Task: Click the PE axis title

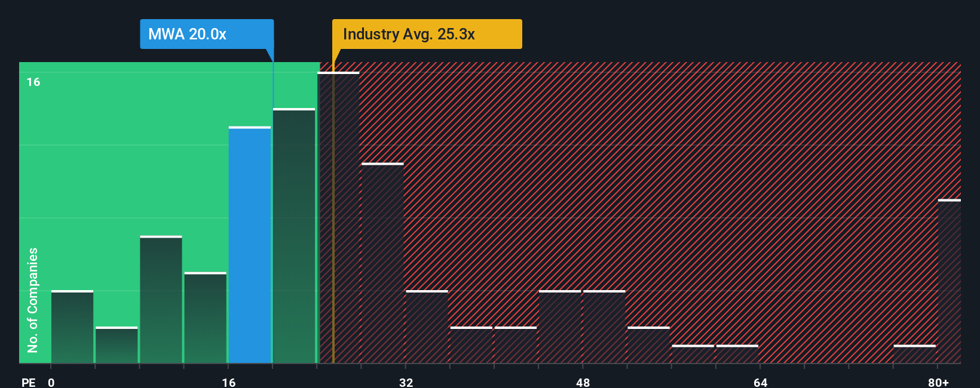Action: coord(29,382)
